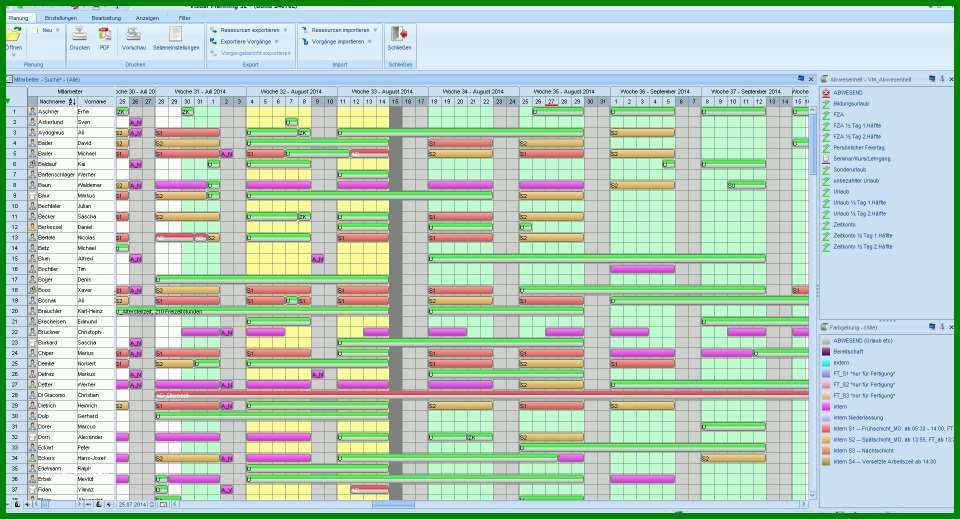960x519 pixels.
Task: Select Sonderurlaub icon
Action: (x=826, y=170)
